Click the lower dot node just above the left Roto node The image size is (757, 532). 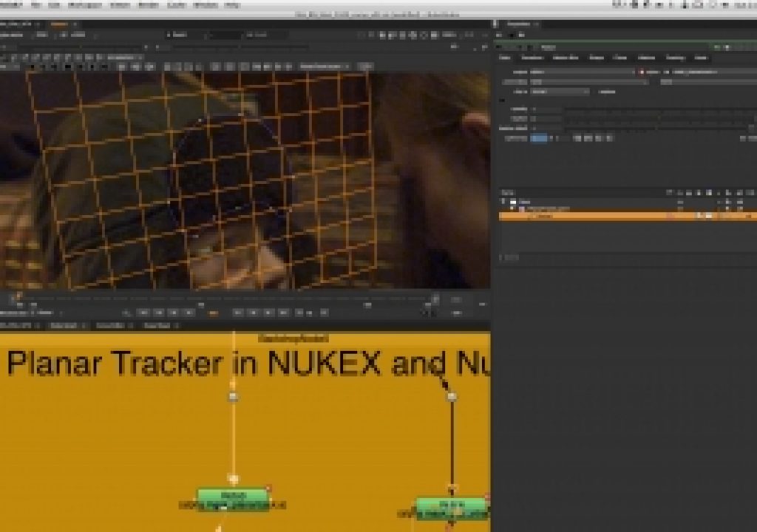[x=233, y=479]
